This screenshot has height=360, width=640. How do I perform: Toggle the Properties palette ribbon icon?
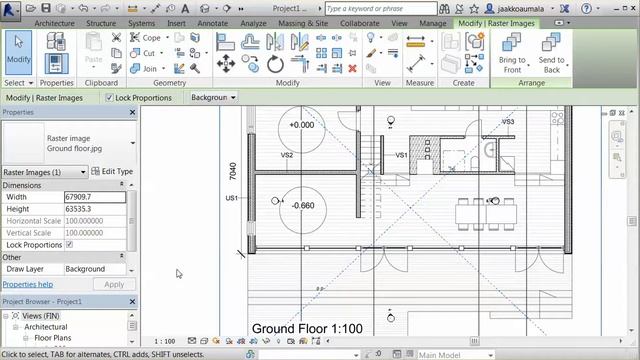56,63
